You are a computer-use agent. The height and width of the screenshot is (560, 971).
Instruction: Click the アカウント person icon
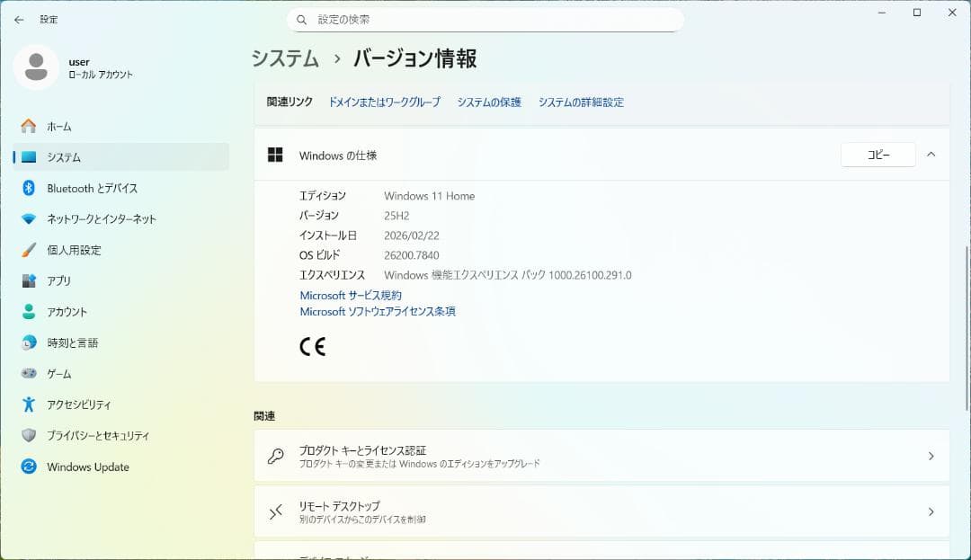tap(29, 312)
